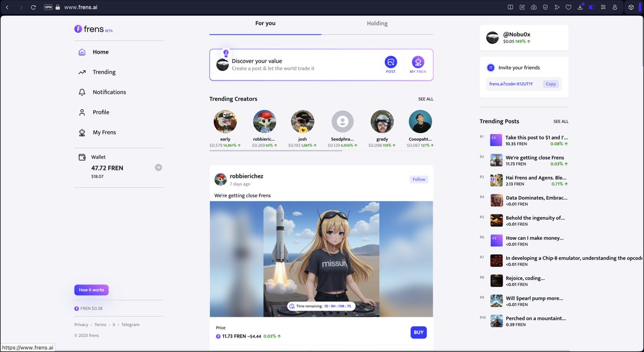Viewport: 644px width, 352px height.
Task: Open browser snapshot camera icon
Action: [534, 8]
